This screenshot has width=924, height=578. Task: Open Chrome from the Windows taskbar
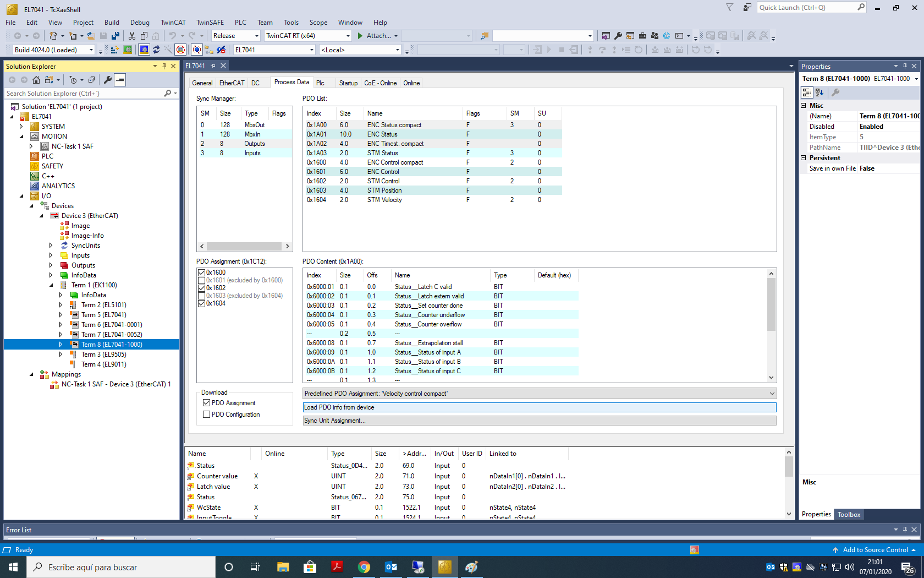(364, 567)
